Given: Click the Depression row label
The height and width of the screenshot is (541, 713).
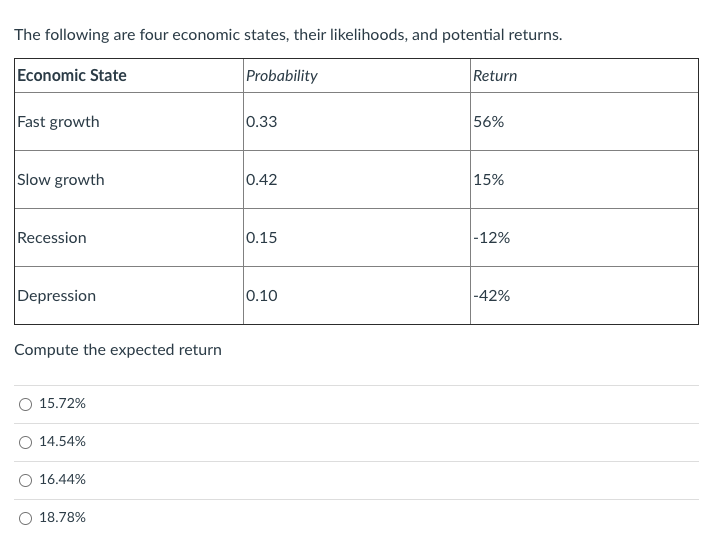Looking at the screenshot, I should [x=57, y=296].
